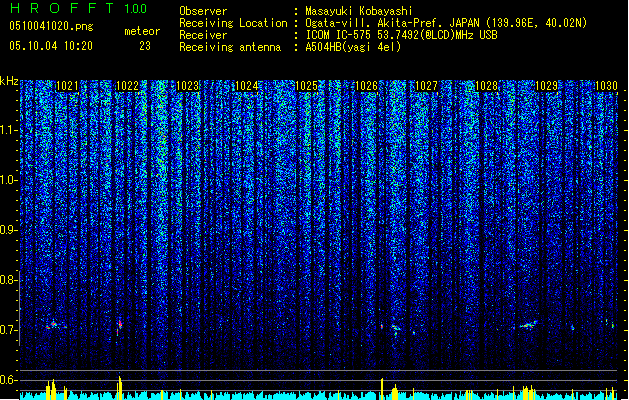Image resolution: width=629 pixels, height=400 pixels.
Task: Click the kHz axis unit label
Action: [x=9, y=81]
